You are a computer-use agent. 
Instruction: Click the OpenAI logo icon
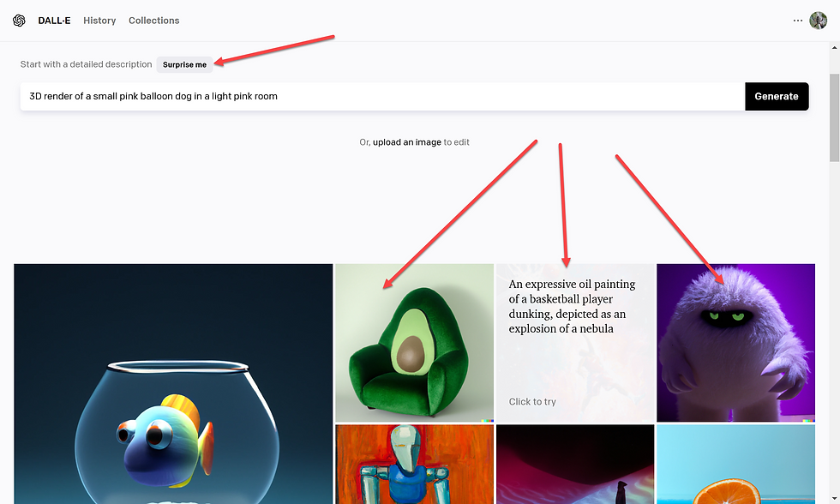coord(19,21)
